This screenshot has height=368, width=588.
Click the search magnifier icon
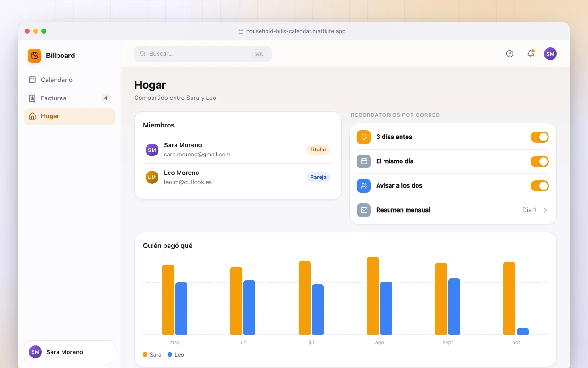pos(142,54)
